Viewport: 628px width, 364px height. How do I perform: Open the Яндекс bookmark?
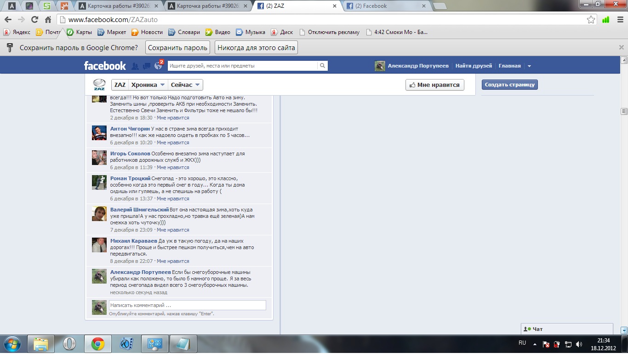[x=17, y=32]
